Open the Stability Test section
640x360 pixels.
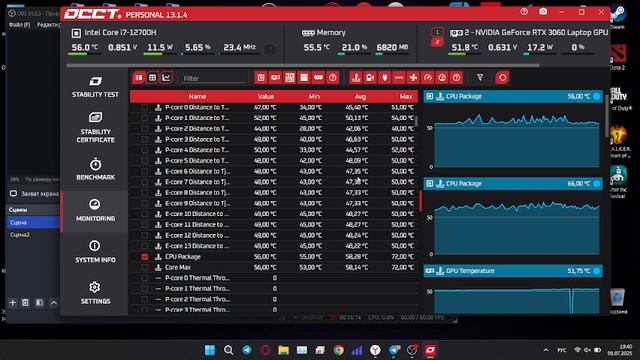coord(95,87)
